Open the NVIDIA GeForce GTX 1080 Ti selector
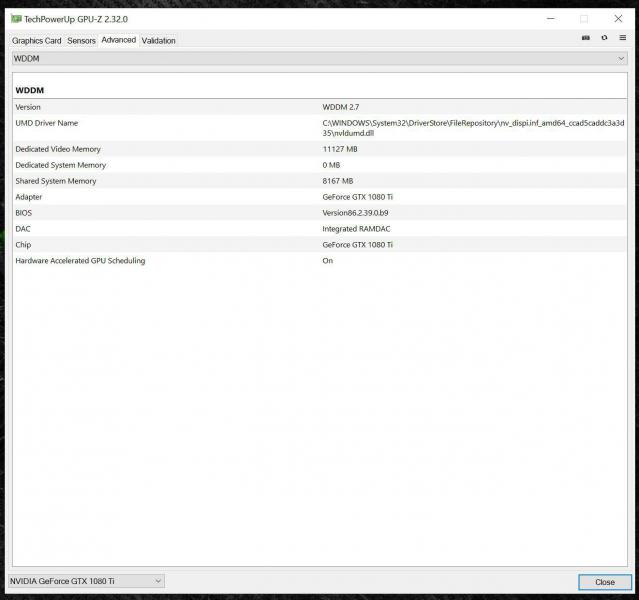This screenshot has height=600, width=639. pos(86,581)
